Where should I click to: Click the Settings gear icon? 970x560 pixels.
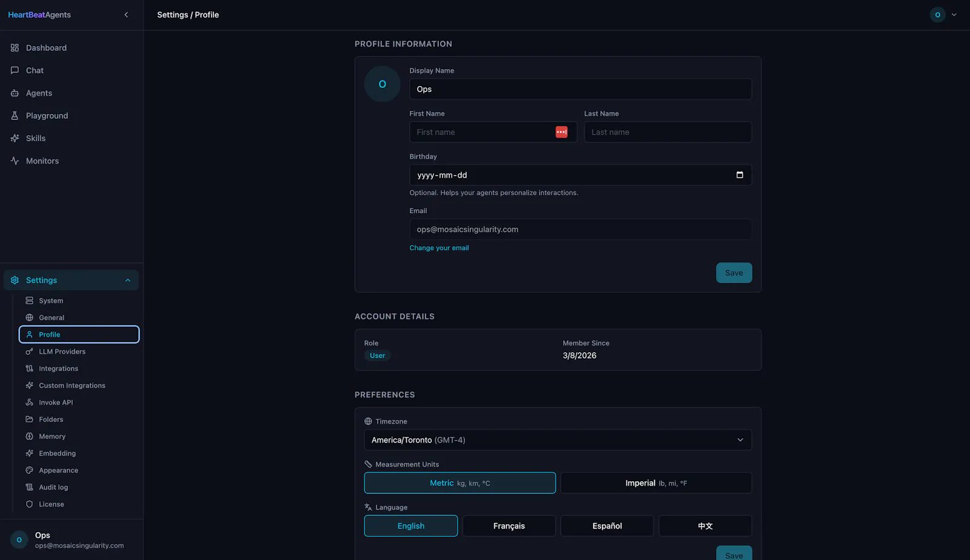coord(15,280)
